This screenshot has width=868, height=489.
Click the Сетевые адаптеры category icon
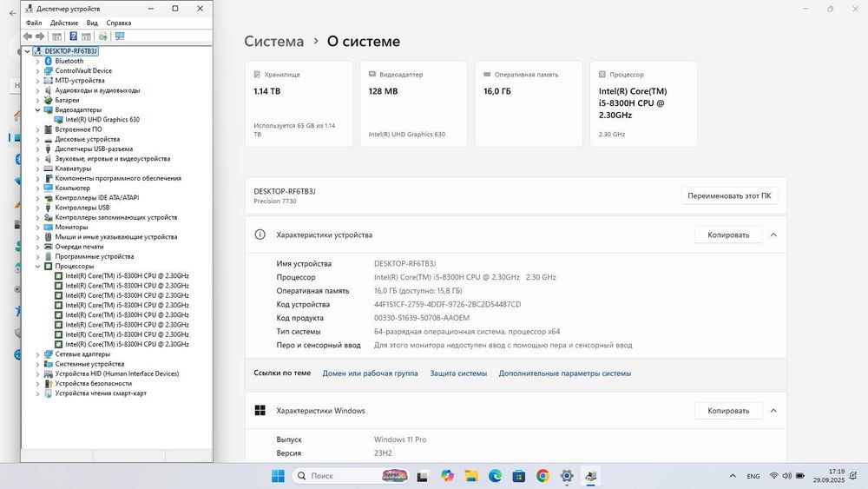coord(48,354)
